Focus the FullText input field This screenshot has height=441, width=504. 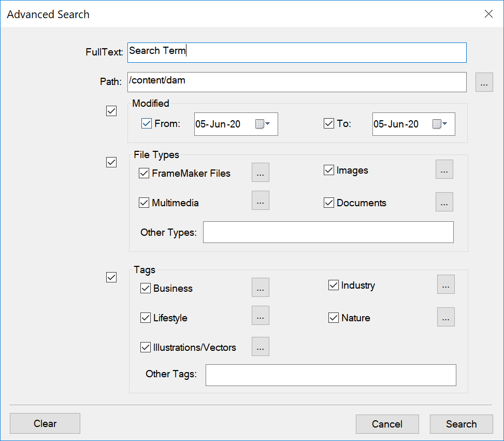pos(297,52)
